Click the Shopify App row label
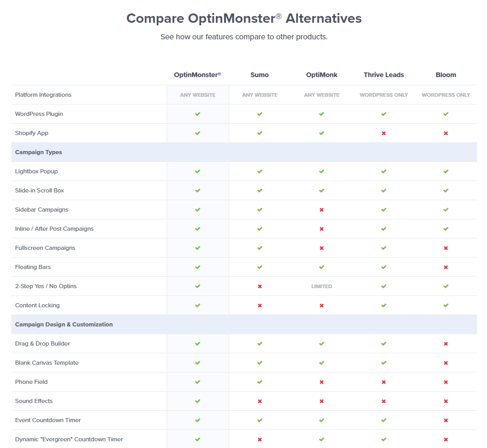Screen dimensions: 487x448 coord(32,133)
